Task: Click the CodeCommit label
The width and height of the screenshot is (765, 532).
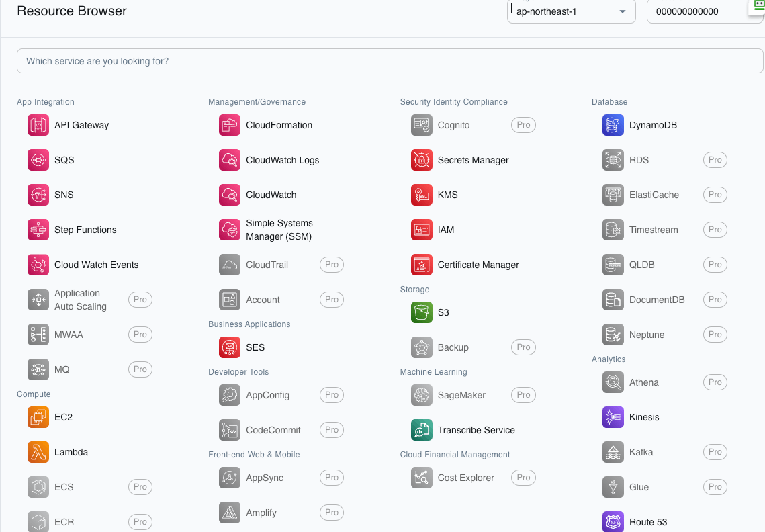Action: [273, 430]
